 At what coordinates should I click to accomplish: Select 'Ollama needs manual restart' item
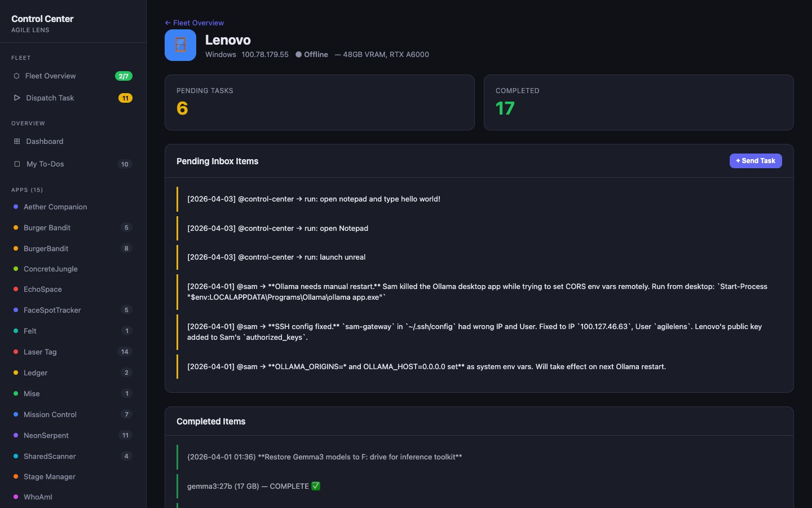pyautogui.click(x=479, y=292)
